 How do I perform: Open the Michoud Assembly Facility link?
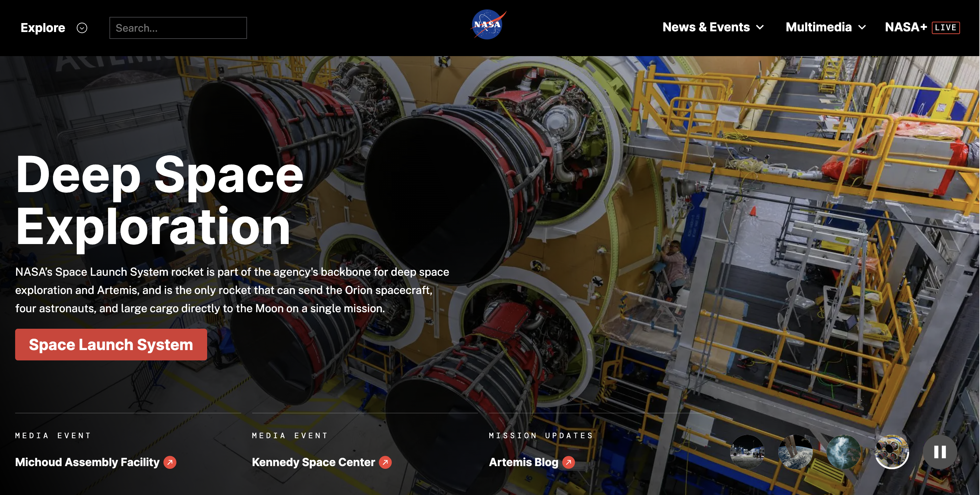(x=87, y=462)
